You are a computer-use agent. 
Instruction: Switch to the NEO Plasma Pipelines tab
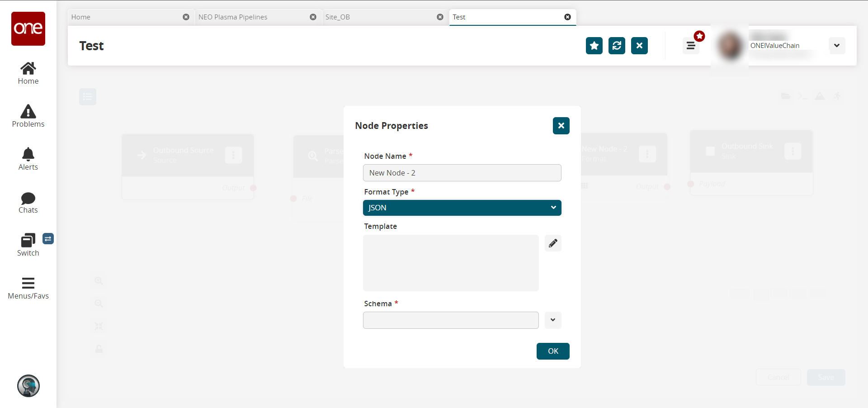(x=233, y=17)
